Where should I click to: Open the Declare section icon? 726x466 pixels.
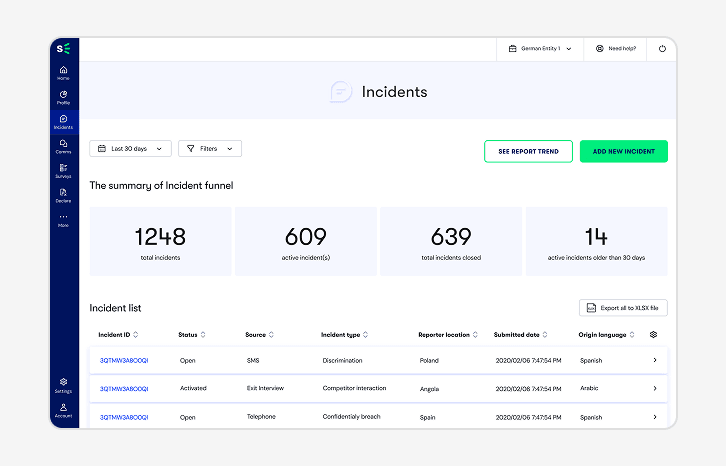pyautogui.click(x=63, y=194)
